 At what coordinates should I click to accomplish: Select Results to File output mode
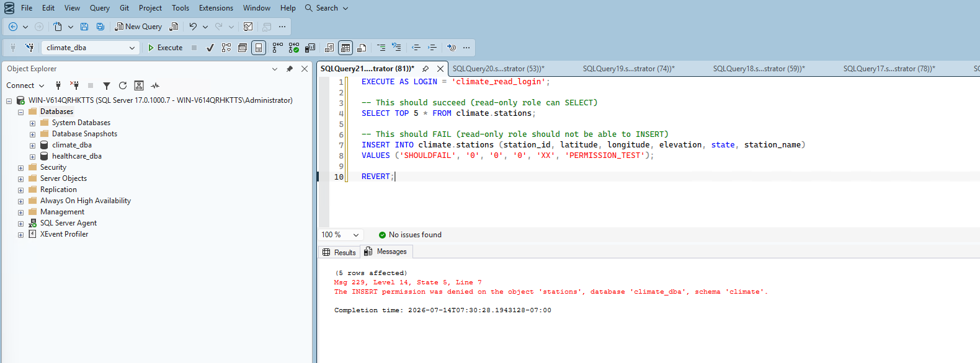(362, 48)
